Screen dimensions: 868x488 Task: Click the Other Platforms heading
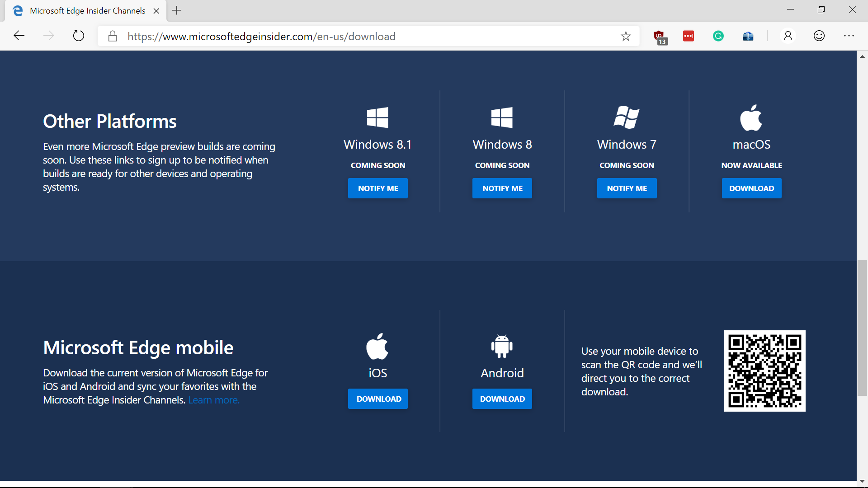110,122
